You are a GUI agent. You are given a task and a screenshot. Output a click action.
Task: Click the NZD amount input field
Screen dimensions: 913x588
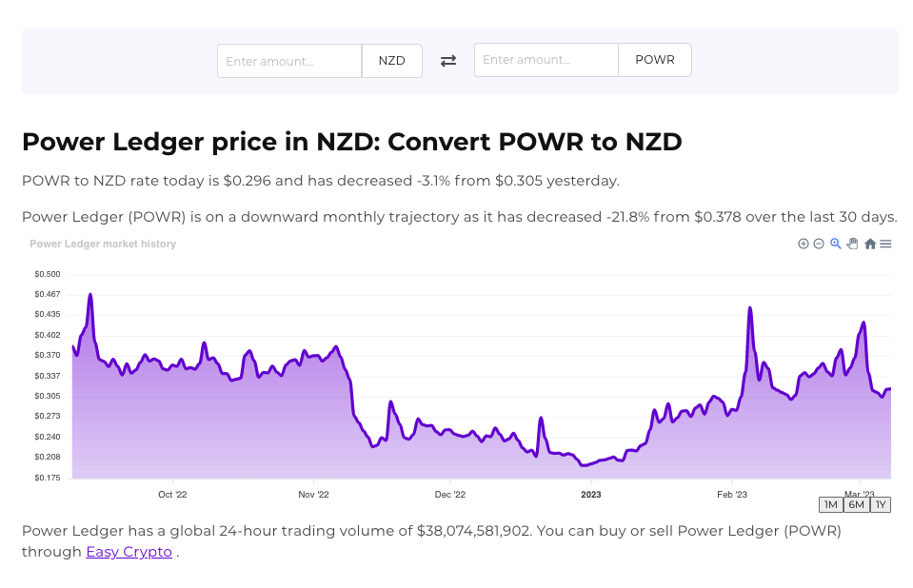click(289, 61)
